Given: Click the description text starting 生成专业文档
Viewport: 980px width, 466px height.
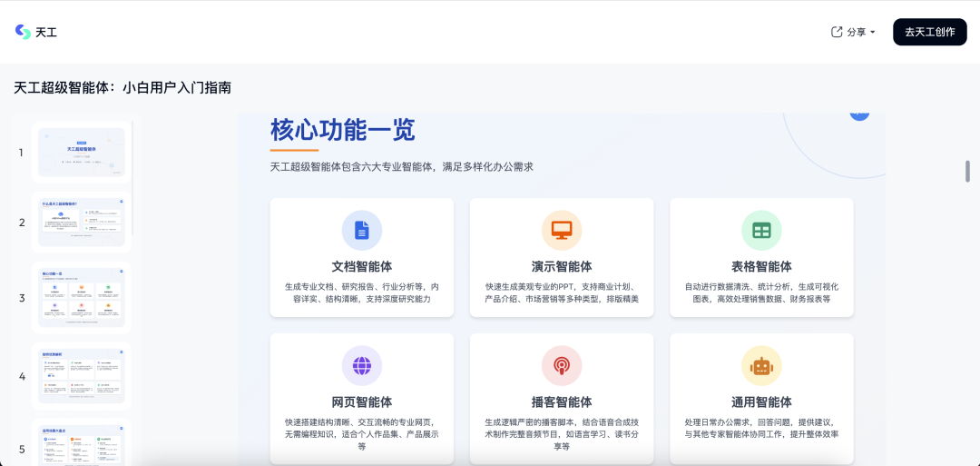Looking at the screenshot, I should [362, 292].
